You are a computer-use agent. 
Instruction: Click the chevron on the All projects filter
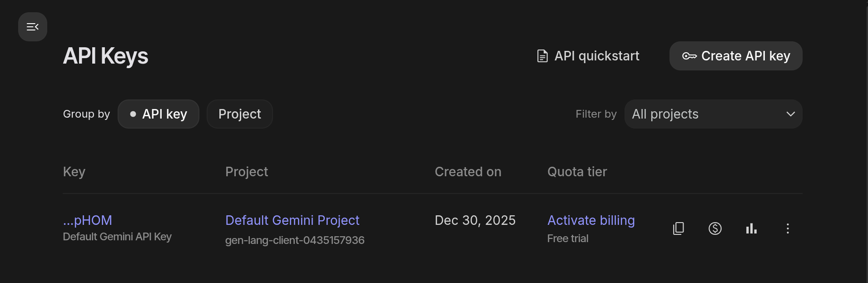click(790, 114)
